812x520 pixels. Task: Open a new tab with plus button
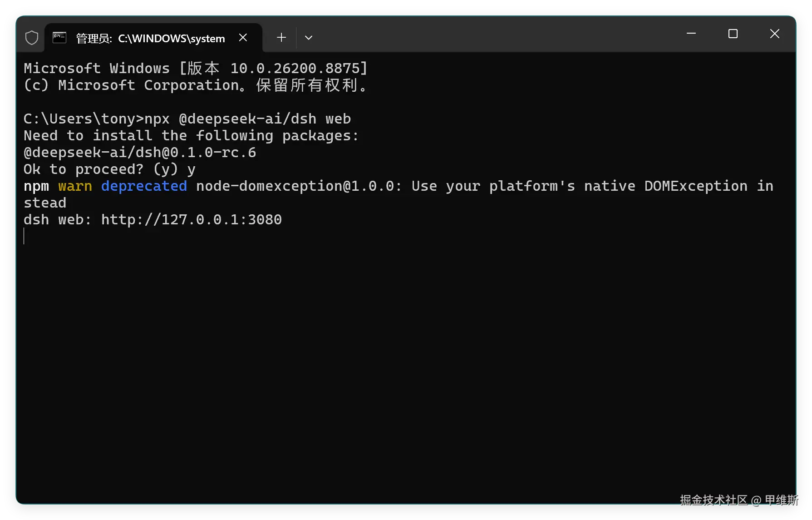pyautogui.click(x=281, y=38)
